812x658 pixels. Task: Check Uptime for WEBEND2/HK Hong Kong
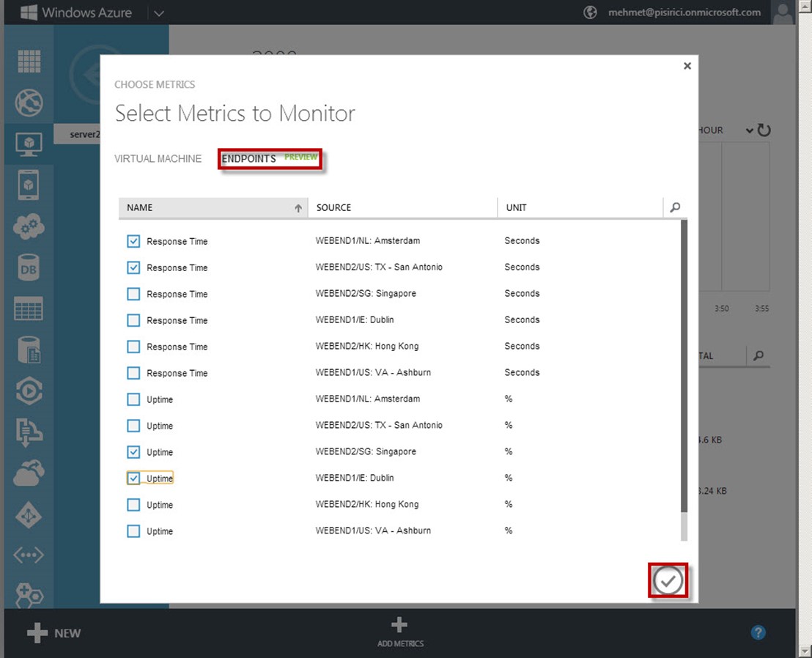(x=133, y=505)
